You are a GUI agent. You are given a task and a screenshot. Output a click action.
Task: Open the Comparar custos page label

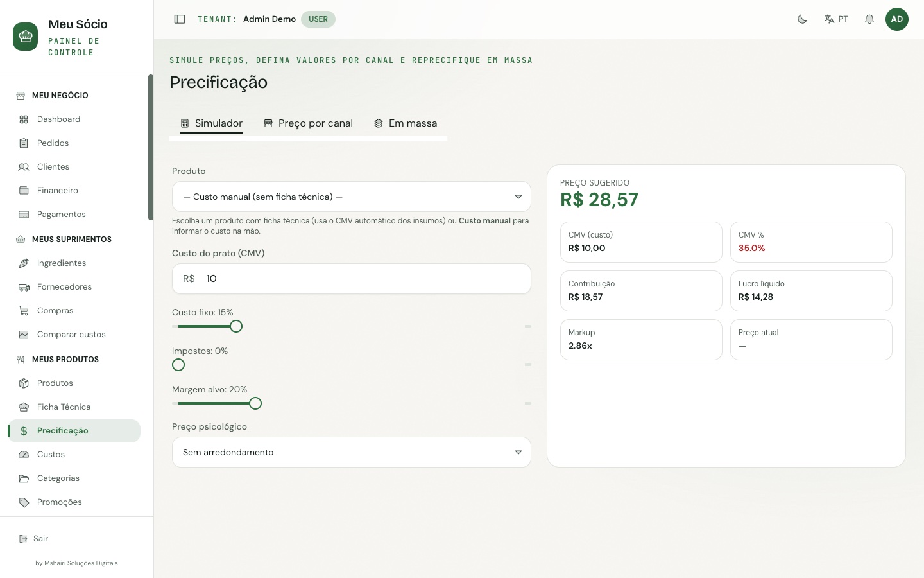click(x=71, y=335)
